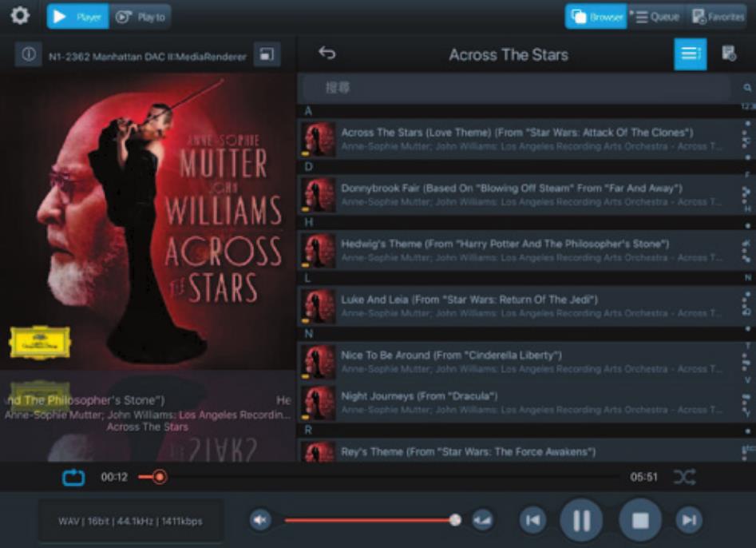Click the player view resize icon
756x548 pixels.
(267, 54)
